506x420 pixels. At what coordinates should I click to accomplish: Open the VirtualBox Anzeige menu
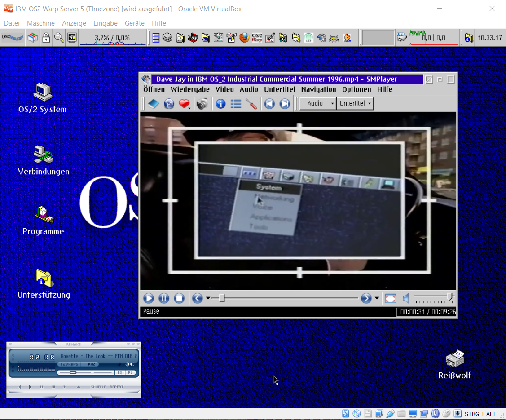74,23
